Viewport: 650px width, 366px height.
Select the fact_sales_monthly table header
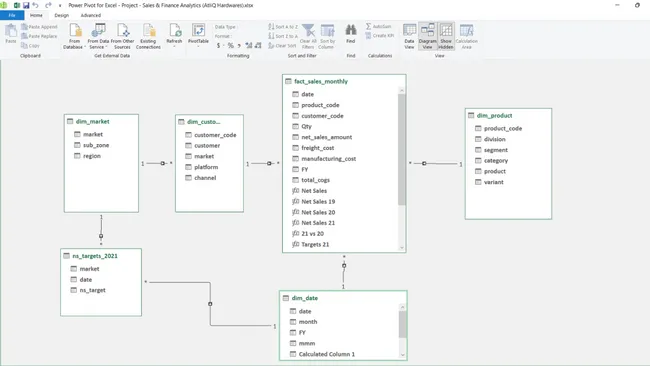coord(344,81)
